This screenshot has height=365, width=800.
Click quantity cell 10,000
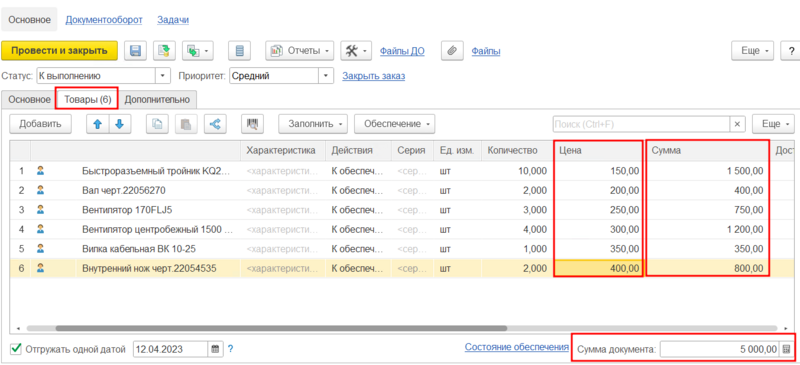pyautogui.click(x=517, y=171)
